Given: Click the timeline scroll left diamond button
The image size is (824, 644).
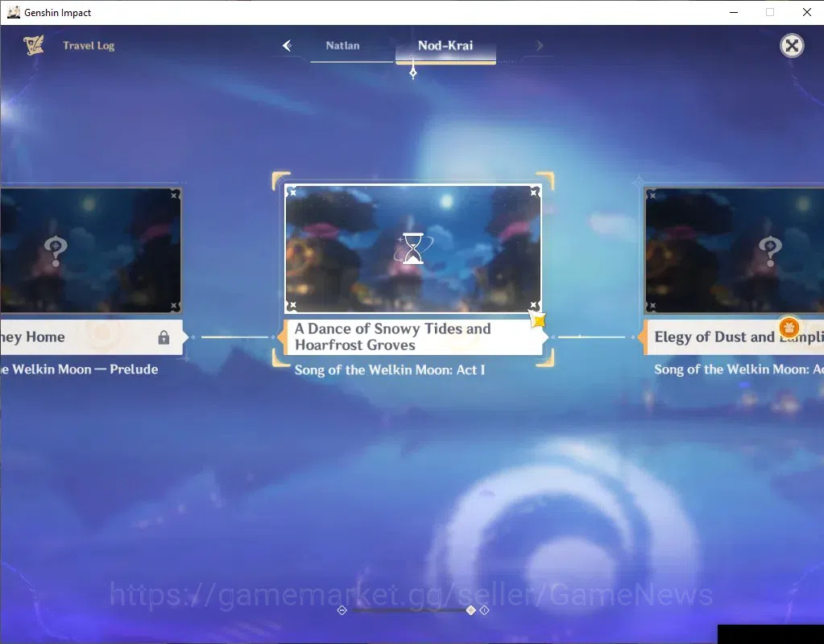Looking at the screenshot, I should (342, 610).
